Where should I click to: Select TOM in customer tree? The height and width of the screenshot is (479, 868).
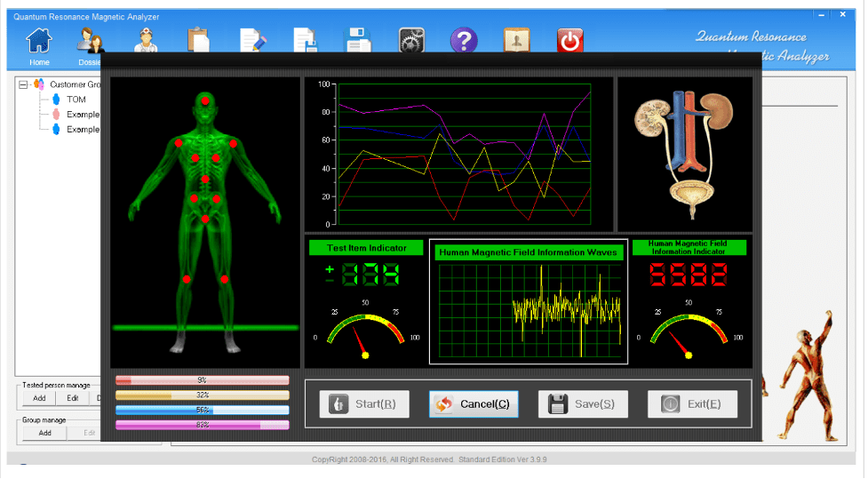(76, 100)
